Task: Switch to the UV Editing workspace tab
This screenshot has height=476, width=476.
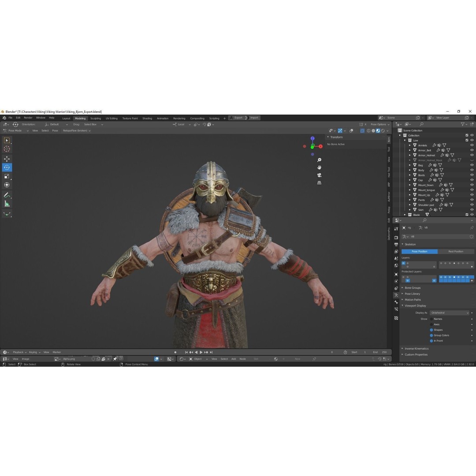Action: point(112,119)
